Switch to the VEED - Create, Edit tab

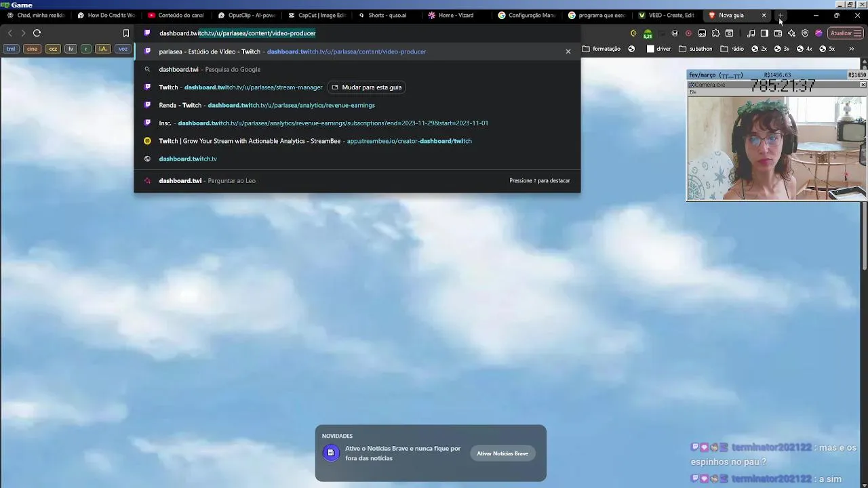coord(666,15)
